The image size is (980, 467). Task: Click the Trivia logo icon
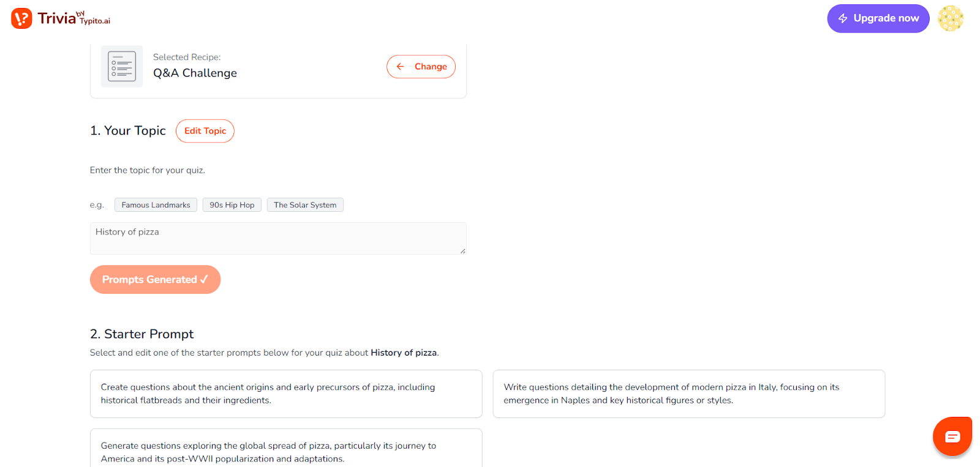click(21, 18)
